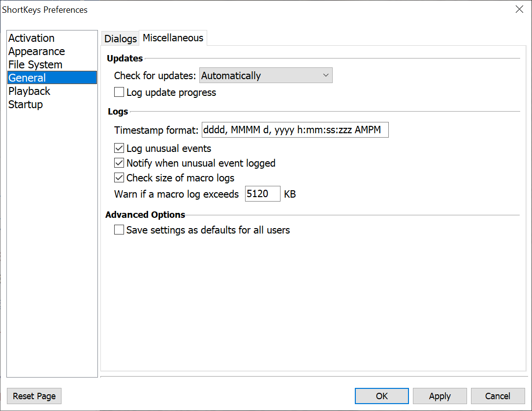
Task: Disable Notify when unusual event logged
Action: point(119,163)
